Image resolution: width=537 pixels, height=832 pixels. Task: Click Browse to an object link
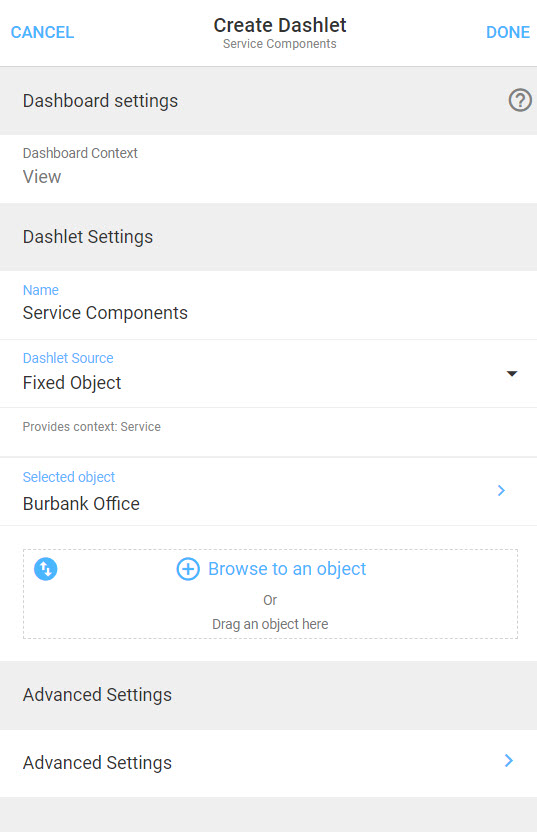tap(287, 569)
